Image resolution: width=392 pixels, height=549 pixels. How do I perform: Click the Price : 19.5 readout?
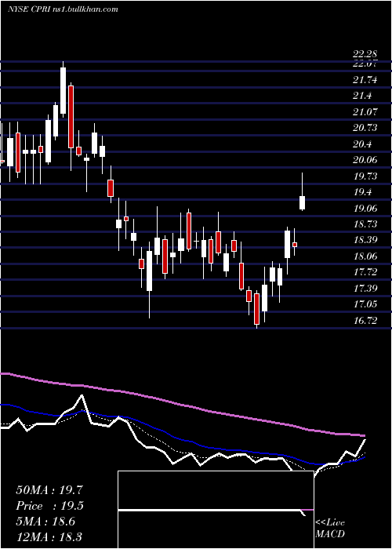(x=50, y=506)
